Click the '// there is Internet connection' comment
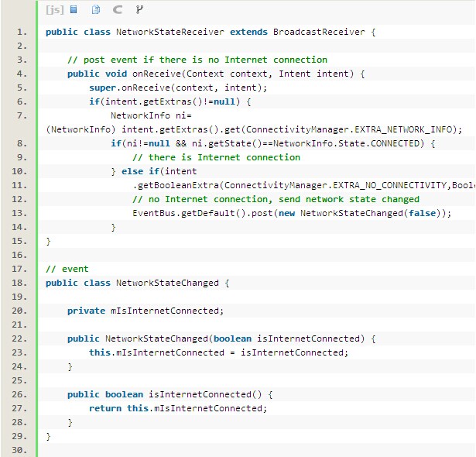The width and height of the screenshot is (476, 457). 213,157
